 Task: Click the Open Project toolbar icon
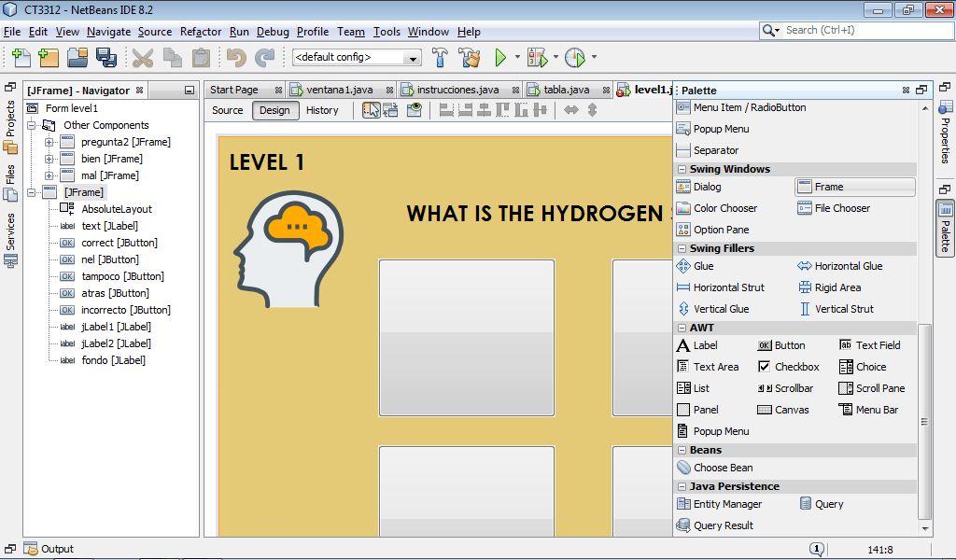tap(77, 57)
